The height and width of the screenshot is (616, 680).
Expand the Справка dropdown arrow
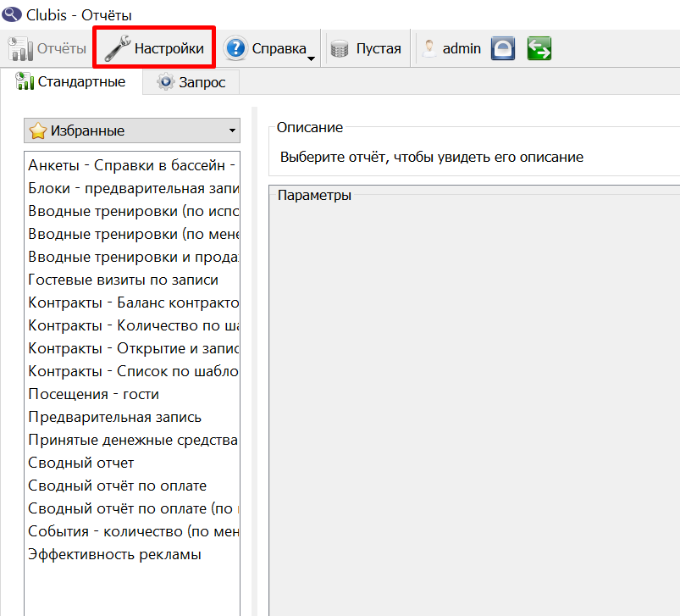pyautogui.click(x=312, y=58)
